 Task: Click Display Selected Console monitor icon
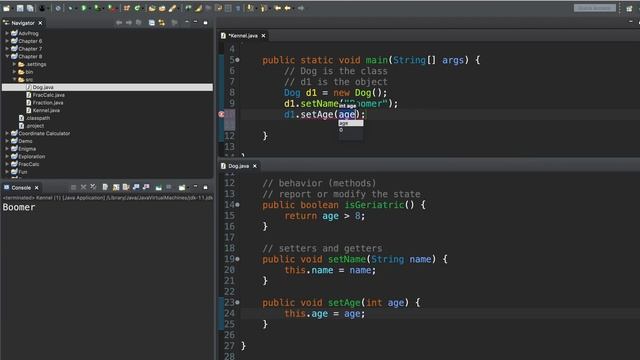[169, 187]
